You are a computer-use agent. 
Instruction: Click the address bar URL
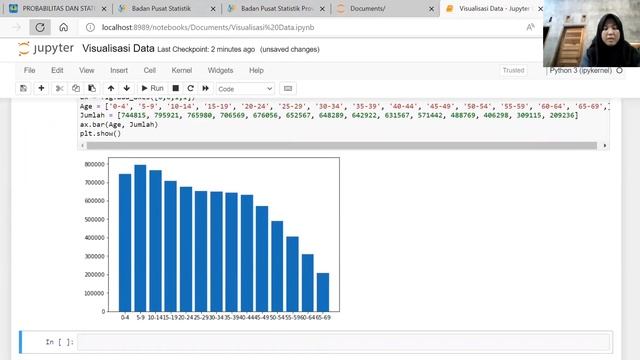click(x=208, y=27)
